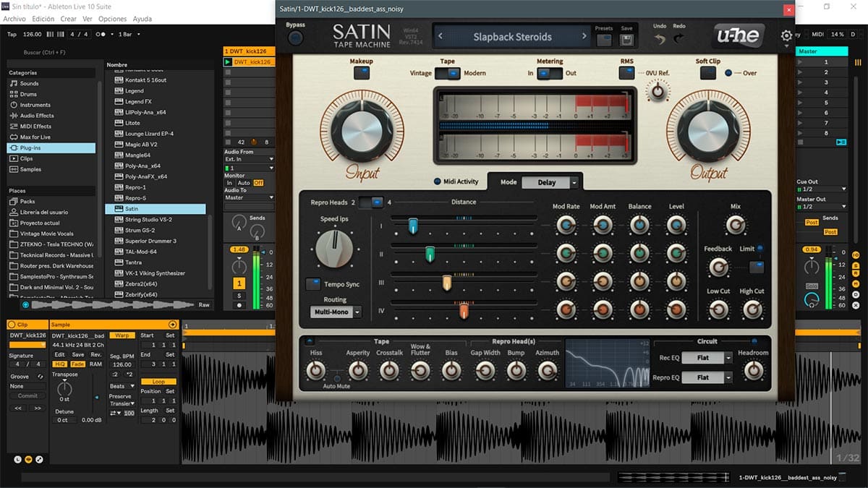
Task: Toggle the Soft Clip switch
Action: tap(707, 73)
